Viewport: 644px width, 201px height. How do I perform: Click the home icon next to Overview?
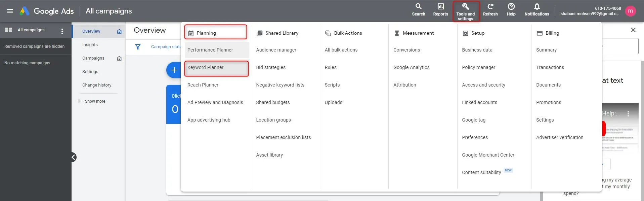click(119, 31)
